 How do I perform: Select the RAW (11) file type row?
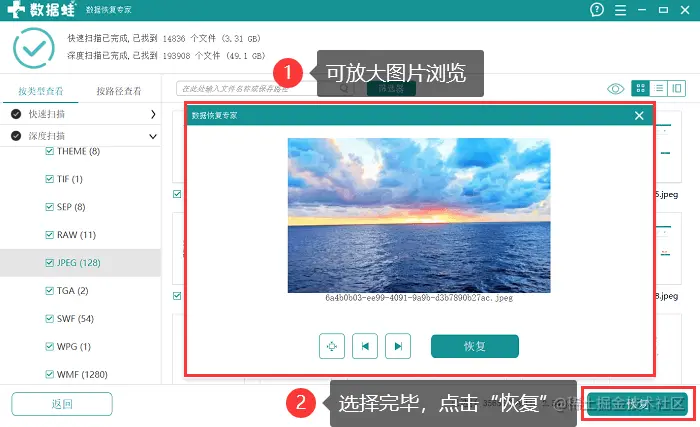point(80,235)
